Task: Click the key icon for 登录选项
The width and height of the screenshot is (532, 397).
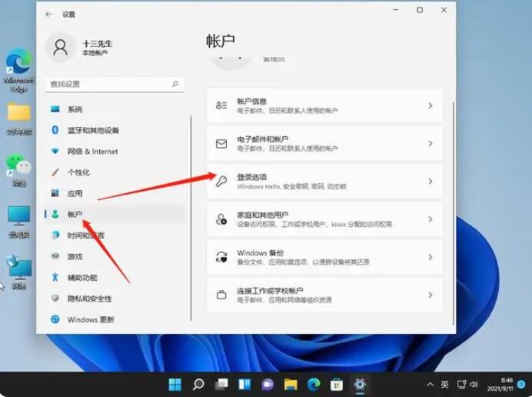Action: 221,182
